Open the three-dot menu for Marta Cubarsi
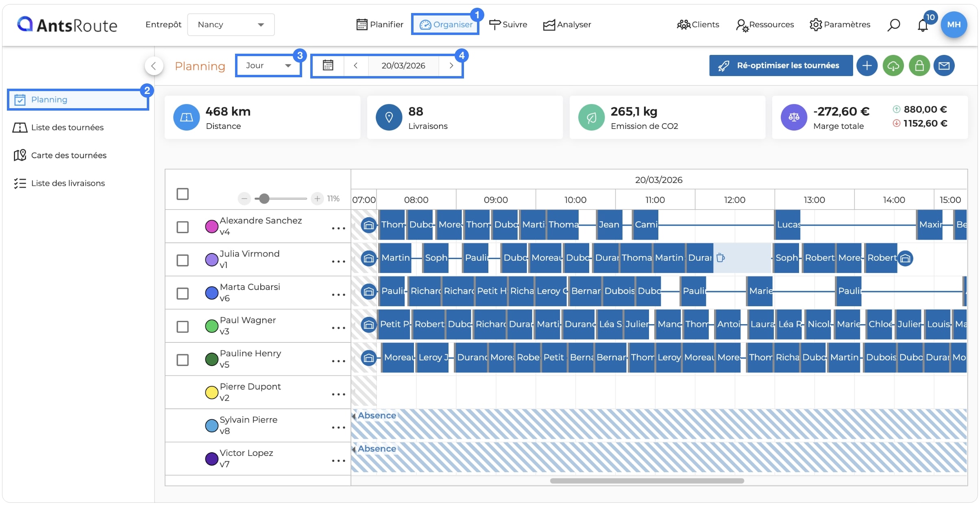980x508 pixels. (338, 294)
